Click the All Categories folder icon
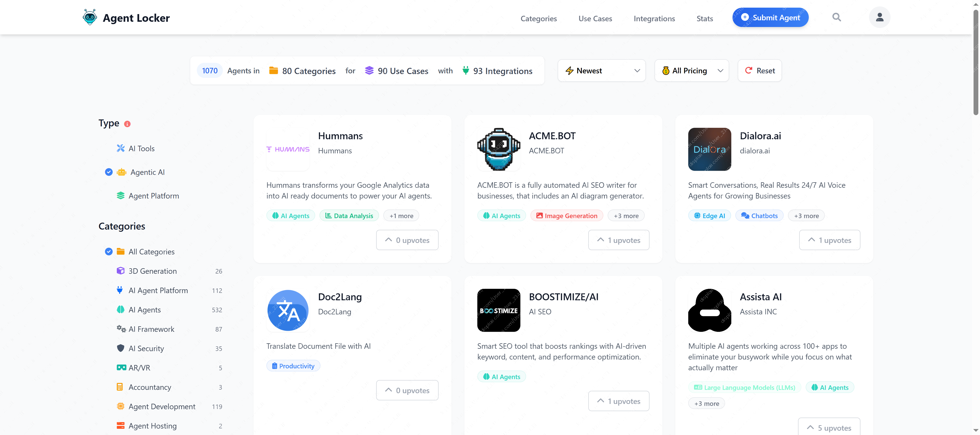The width and height of the screenshot is (980, 435). 121,252
